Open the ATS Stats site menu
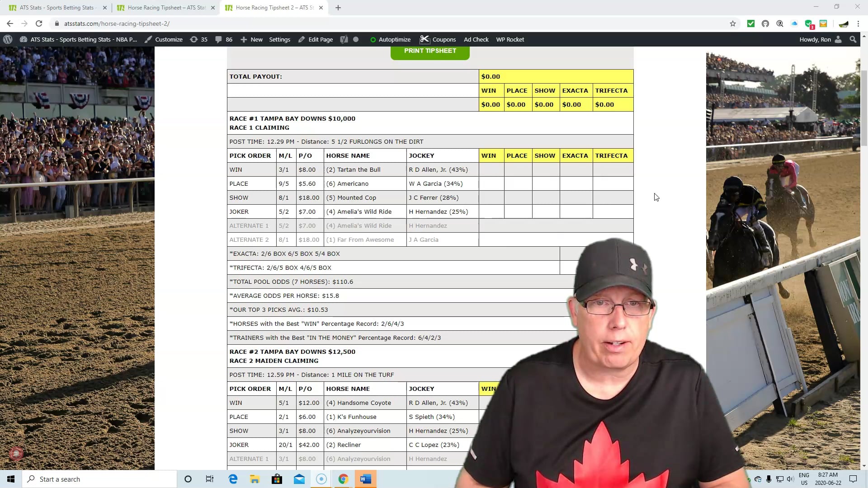The image size is (868, 488). tap(78, 39)
